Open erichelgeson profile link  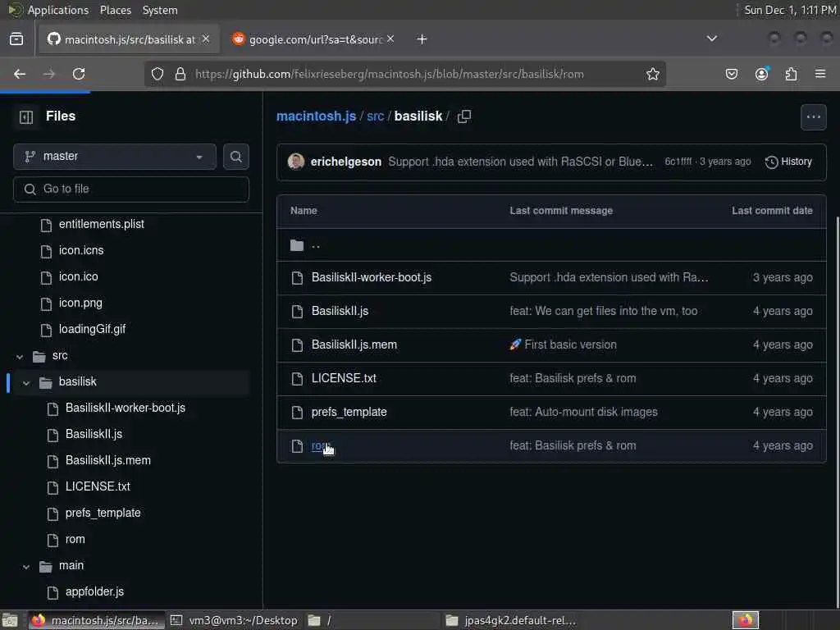(x=346, y=162)
